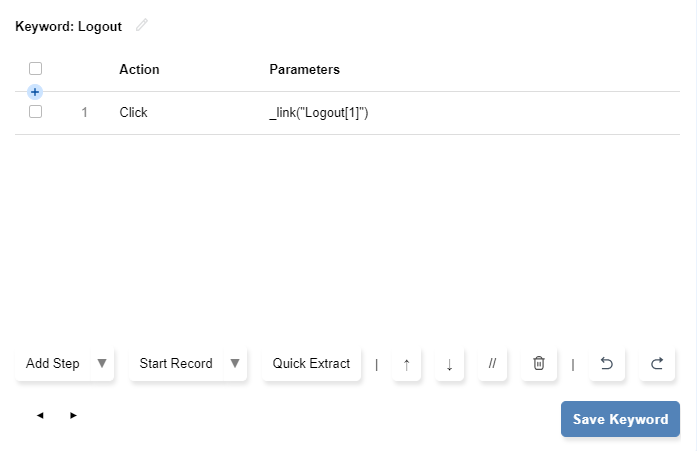697x451 pixels.
Task: Save the keyword
Action: [620, 419]
